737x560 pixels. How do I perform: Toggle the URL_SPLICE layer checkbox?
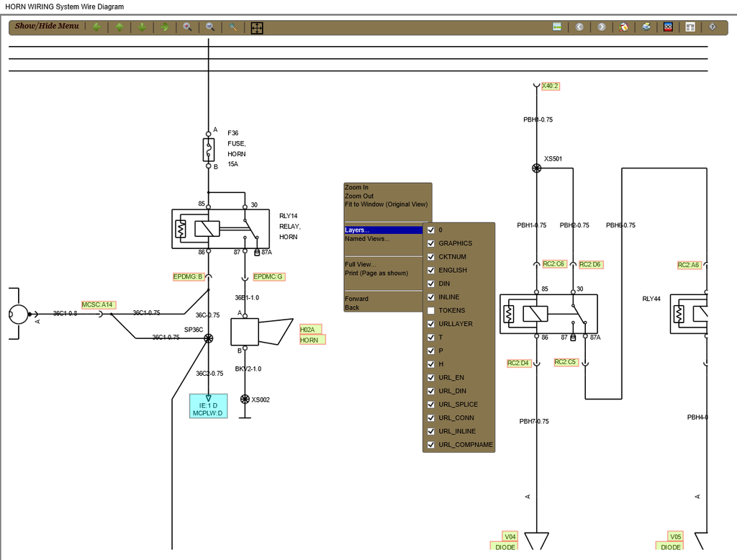tap(430, 404)
